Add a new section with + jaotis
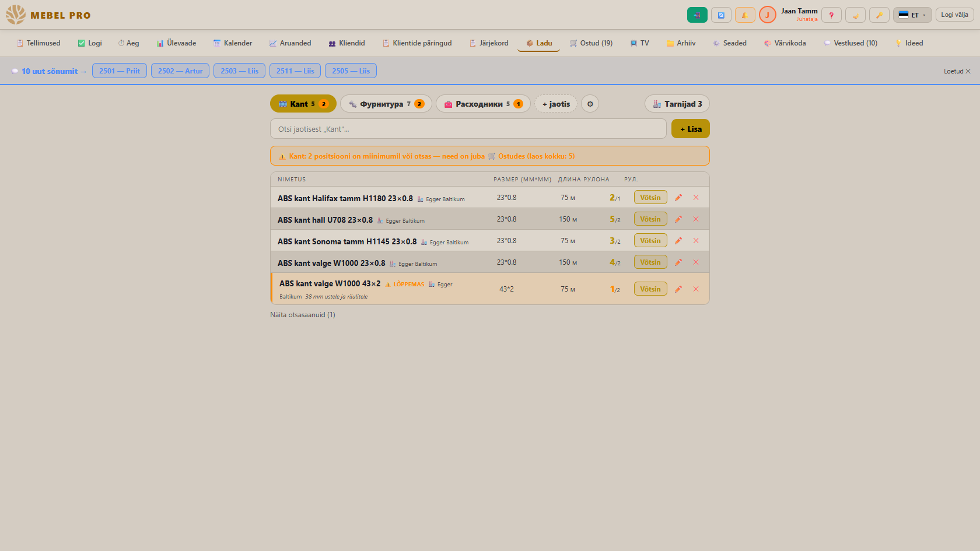Screen dimensions: 980x551 (556, 104)
